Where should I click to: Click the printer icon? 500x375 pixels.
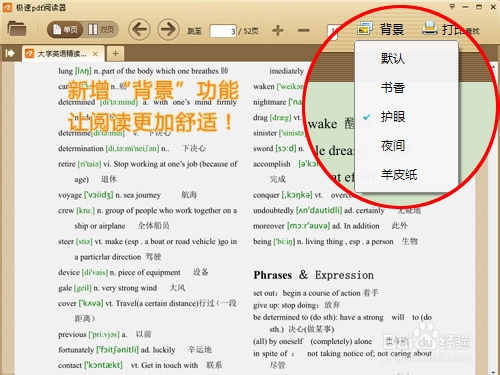pos(430,29)
